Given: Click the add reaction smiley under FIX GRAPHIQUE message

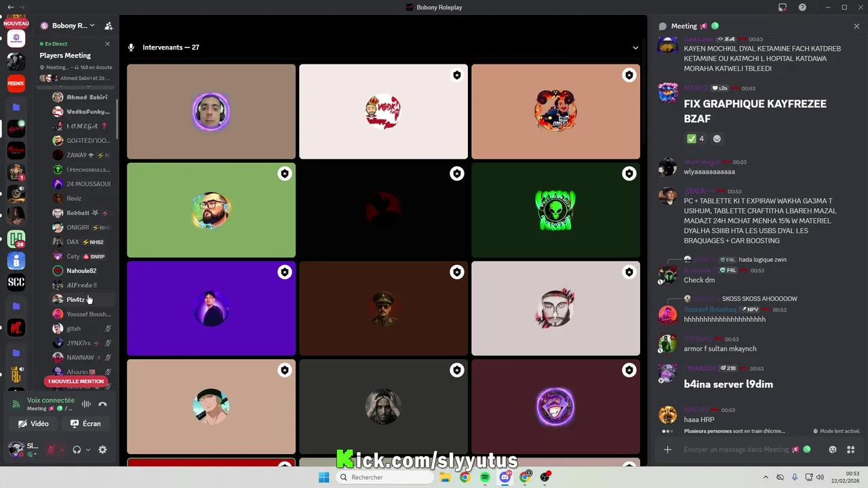Looking at the screenshot, I should (717, 138).
